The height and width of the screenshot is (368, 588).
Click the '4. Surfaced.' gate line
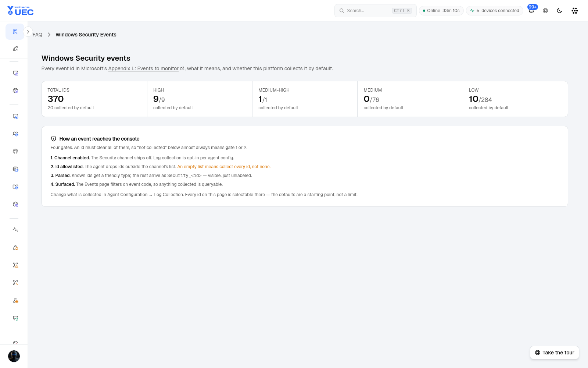[x=137, y=184]
